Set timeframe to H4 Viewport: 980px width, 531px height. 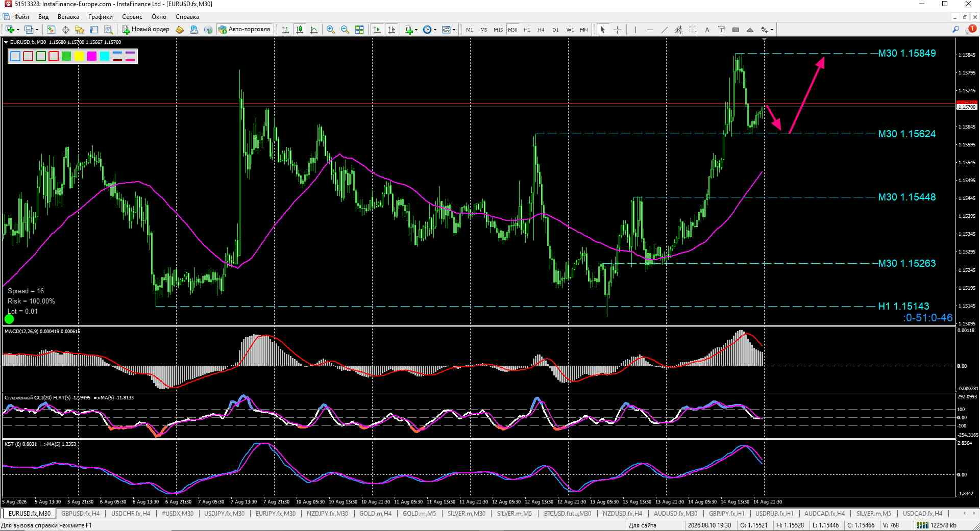pos(541,30)
